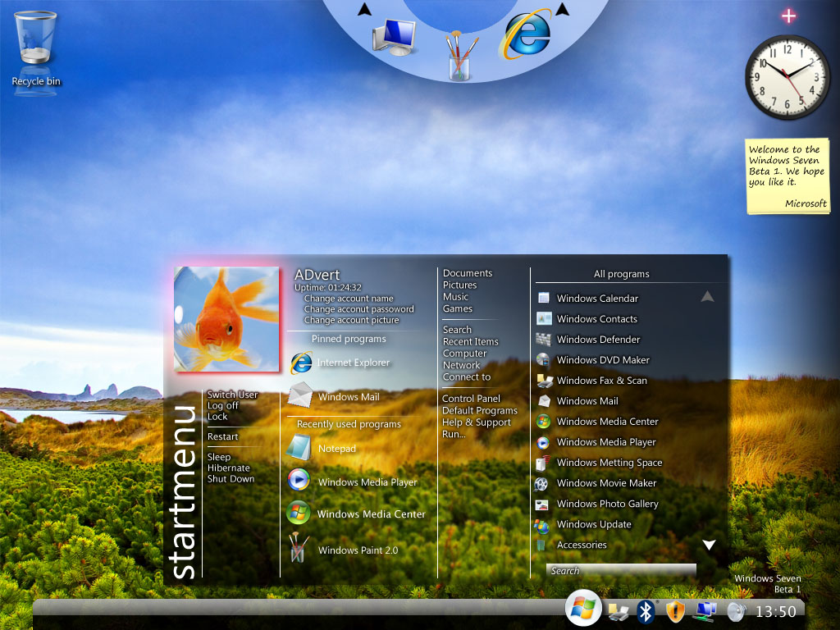The width and height of the screenshot is (840, 630).
Task: Open Control Panel
Action: click(471, 399)
